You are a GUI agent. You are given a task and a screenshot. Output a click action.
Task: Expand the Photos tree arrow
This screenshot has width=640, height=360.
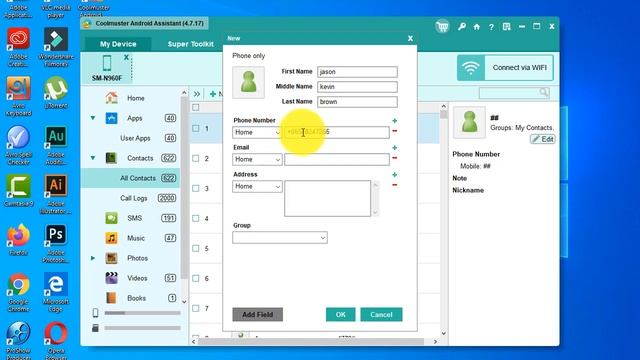coord(93,258)
